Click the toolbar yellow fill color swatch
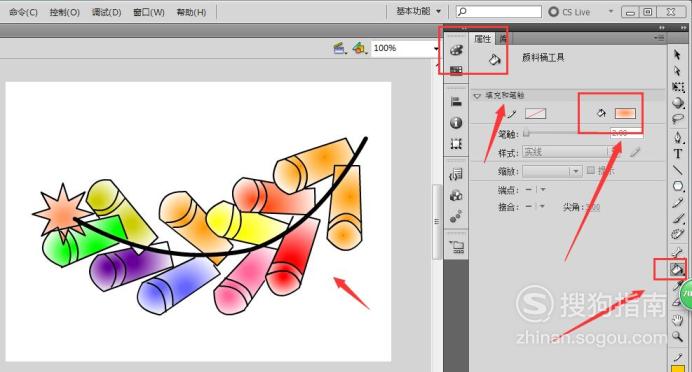This screenshot has height=372, width=692. pyautogui.click(x=677, y=368)
